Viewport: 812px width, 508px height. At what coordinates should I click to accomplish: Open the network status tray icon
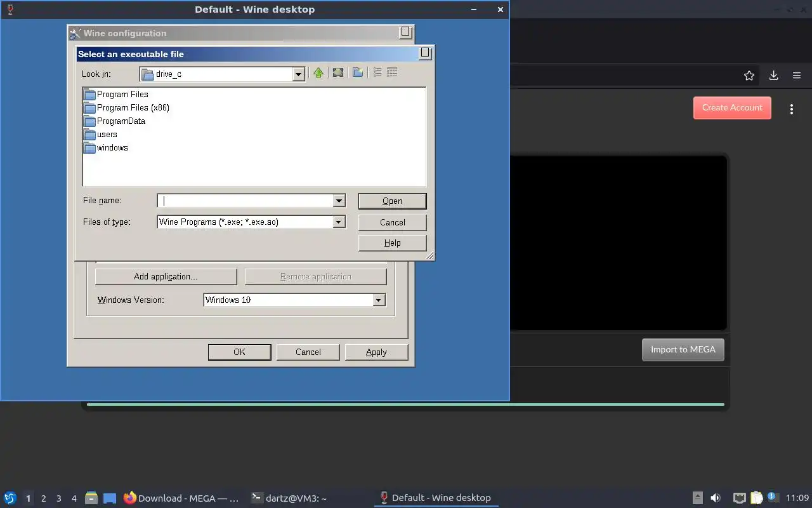click(x=739, y=498)
